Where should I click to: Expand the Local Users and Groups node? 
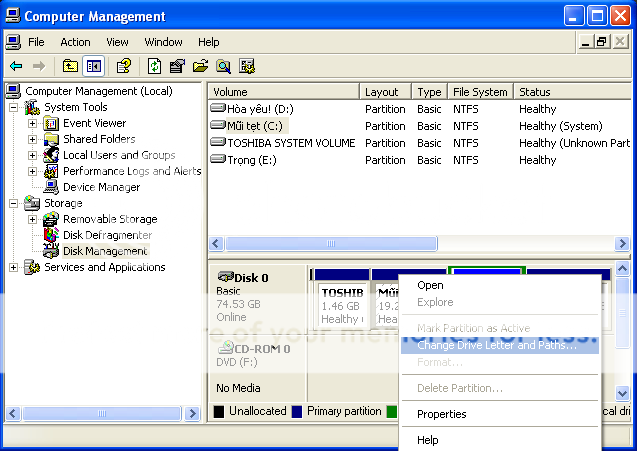coord(32,155)
